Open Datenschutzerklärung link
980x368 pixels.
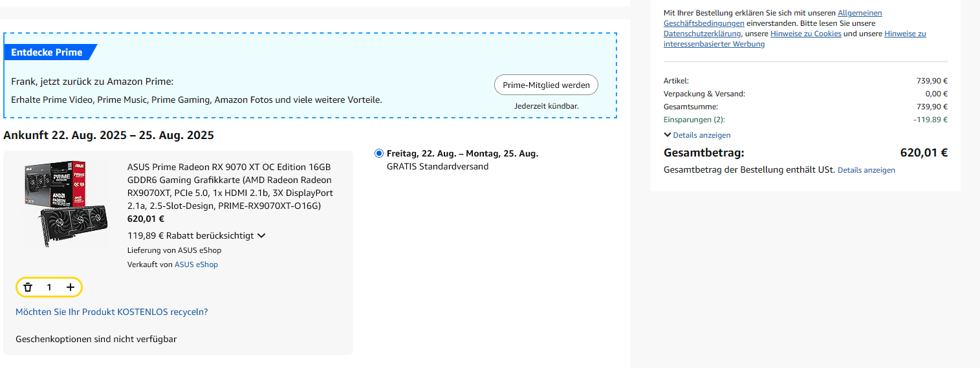(x=702, y=34)
